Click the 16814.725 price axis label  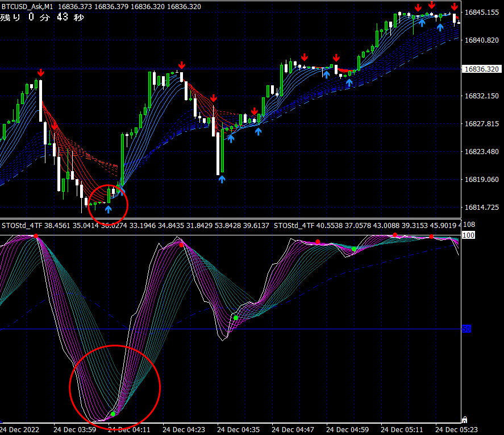tap(481, 208)
